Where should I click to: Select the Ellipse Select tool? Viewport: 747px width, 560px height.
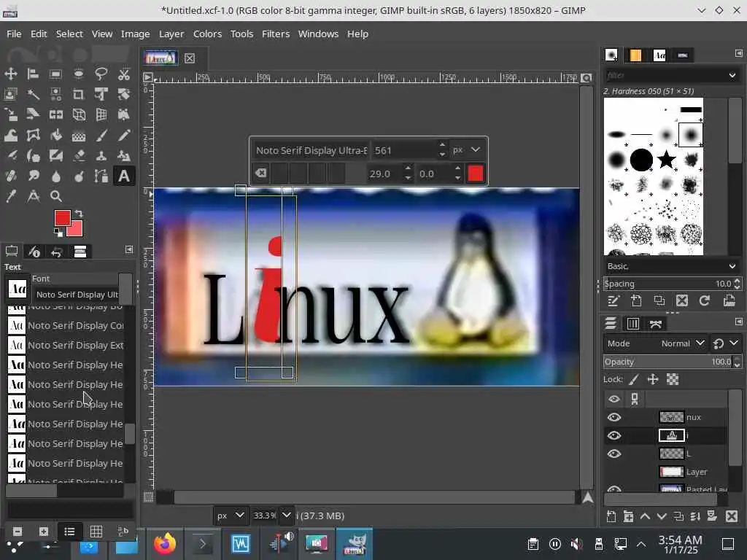click(79, 74)
